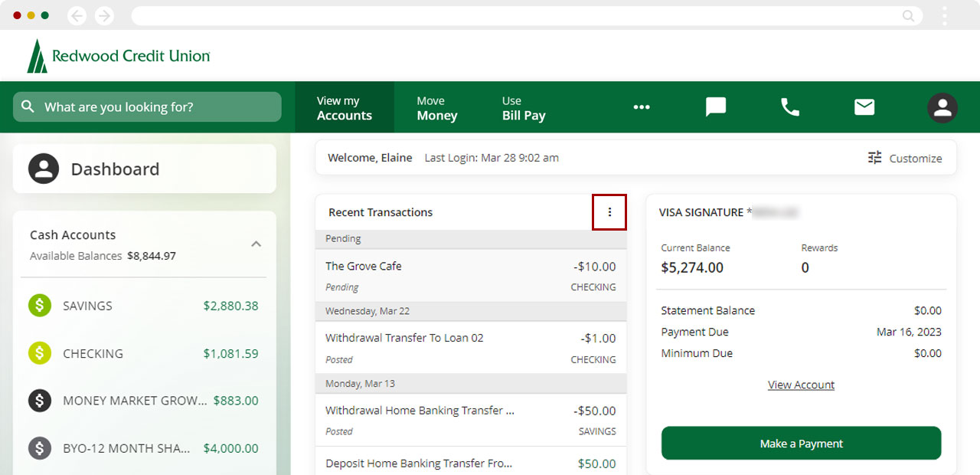The height and width of the screenshot is (475, 980).
Task: Open Move Money menu
Action: click(x=437, y=108)
